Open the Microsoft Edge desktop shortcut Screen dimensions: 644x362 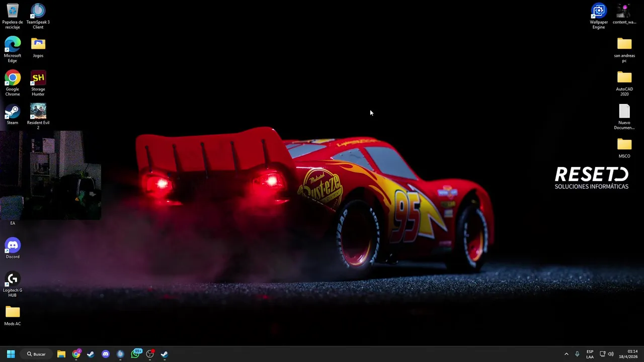pyautogui.click(x=13, y=50)
